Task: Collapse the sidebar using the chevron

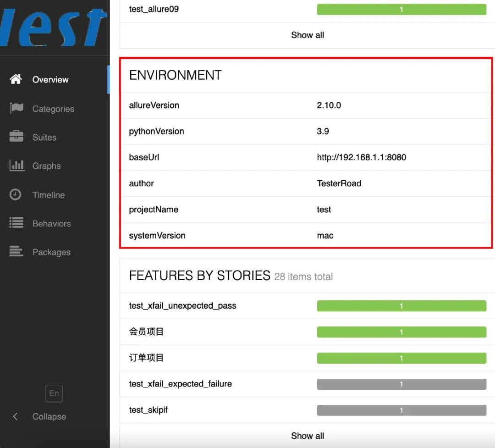Action: 15,416
